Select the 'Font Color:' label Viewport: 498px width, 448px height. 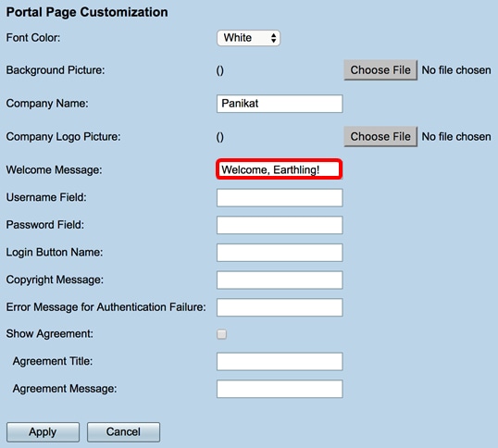[x=33, y=38]
